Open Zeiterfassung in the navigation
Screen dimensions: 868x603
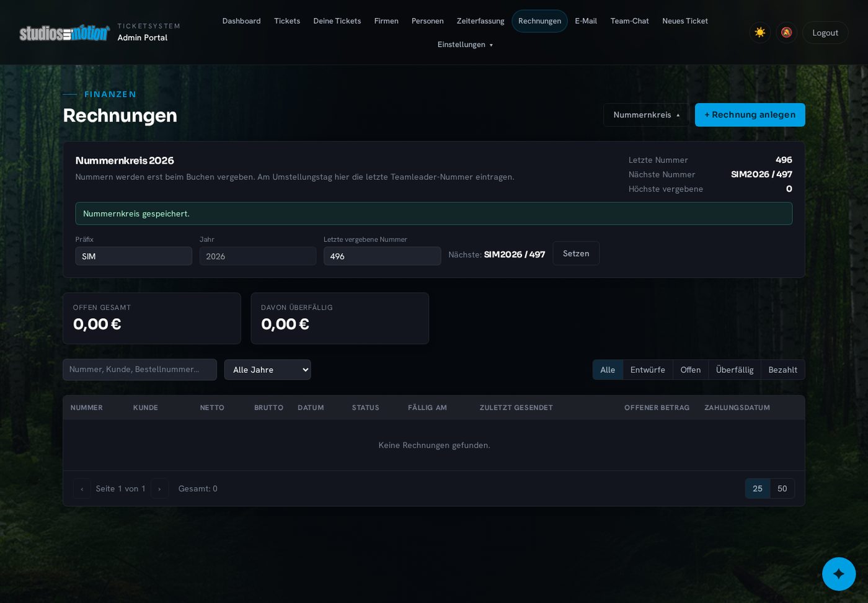[480, 21]
